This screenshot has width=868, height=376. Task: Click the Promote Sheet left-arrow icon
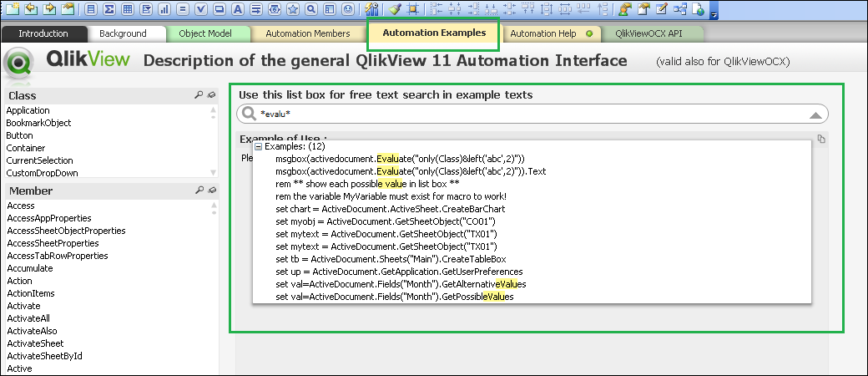click(31, 8)
